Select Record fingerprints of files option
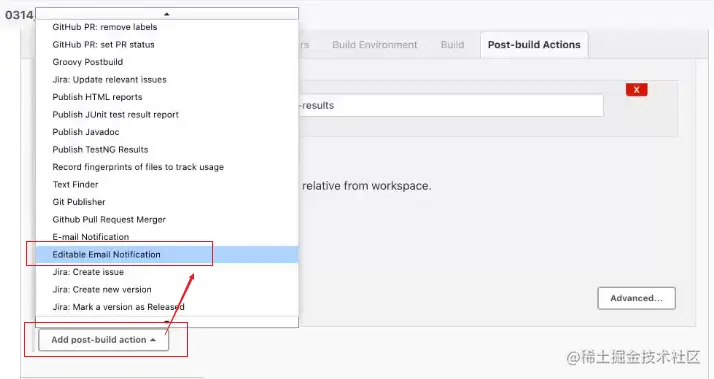 tap(167, 167)
